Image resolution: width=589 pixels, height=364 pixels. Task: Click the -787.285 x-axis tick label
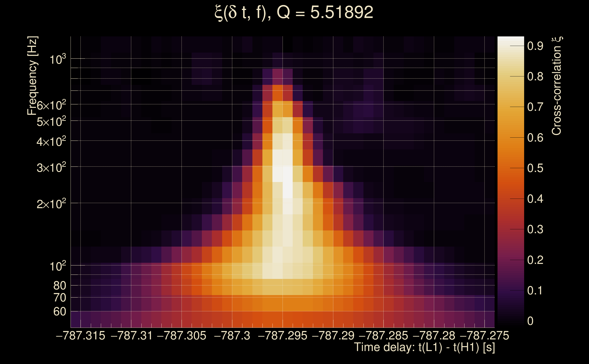point(383,336)
